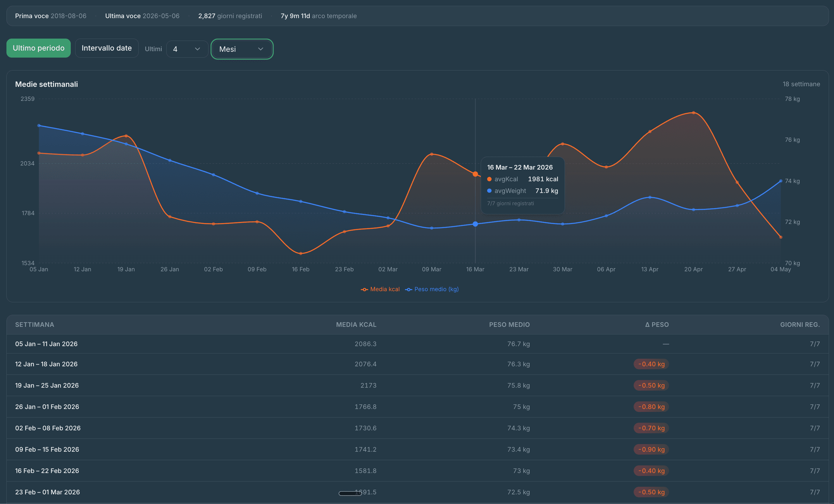Click the orange kcal point at 09 Mar
The image size is (834, 504).
[x=432, y=154]
